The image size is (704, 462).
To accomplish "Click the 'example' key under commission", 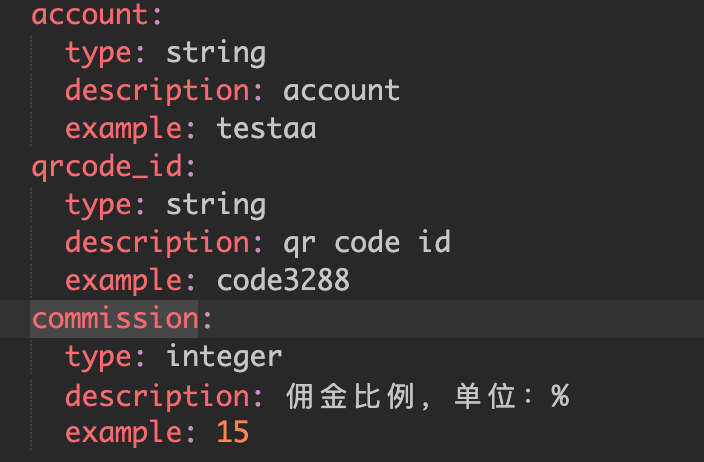I will point(123,434).
